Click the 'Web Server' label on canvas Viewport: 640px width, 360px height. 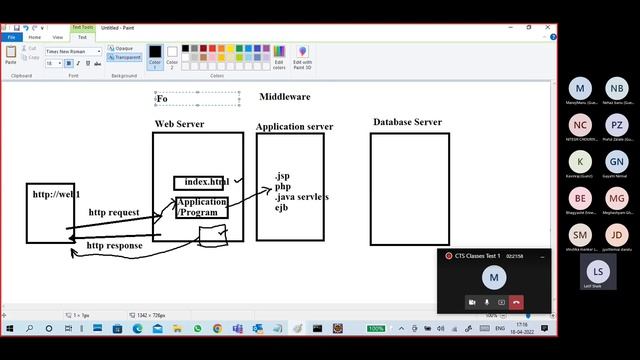[x=179, y=124]
